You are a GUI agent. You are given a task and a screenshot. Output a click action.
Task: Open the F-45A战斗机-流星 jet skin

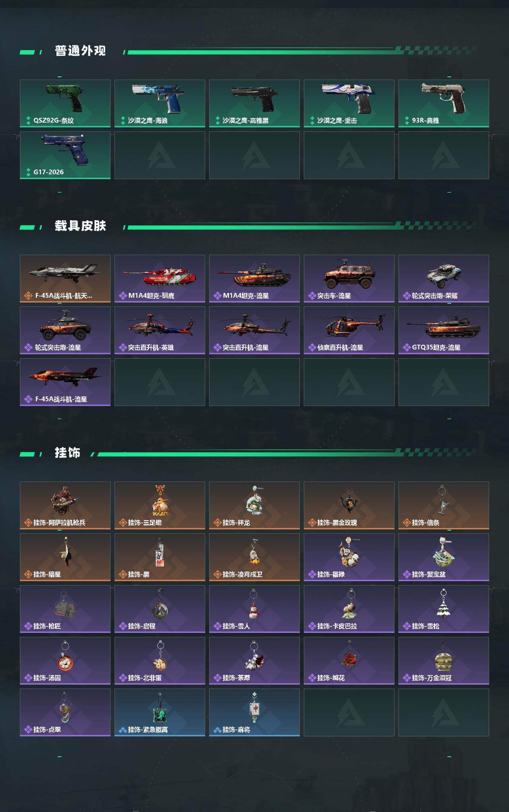point(65,382)
